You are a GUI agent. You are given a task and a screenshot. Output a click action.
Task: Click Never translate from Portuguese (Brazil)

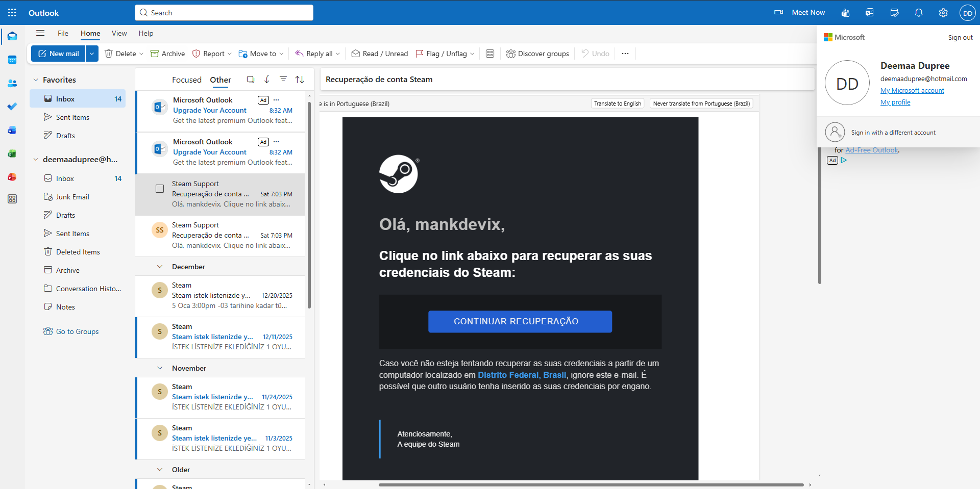tap(701, 104)
